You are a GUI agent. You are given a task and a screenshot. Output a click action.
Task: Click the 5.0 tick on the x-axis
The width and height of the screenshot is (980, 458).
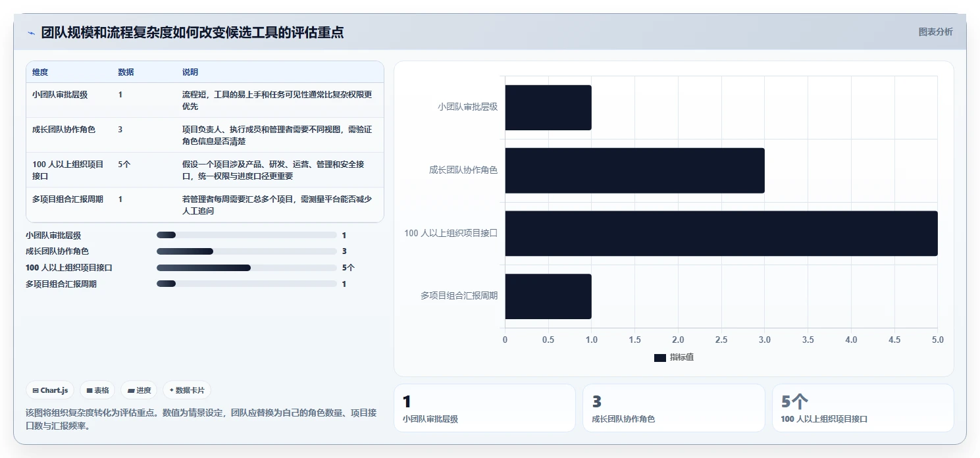click(x=938, y=340)
